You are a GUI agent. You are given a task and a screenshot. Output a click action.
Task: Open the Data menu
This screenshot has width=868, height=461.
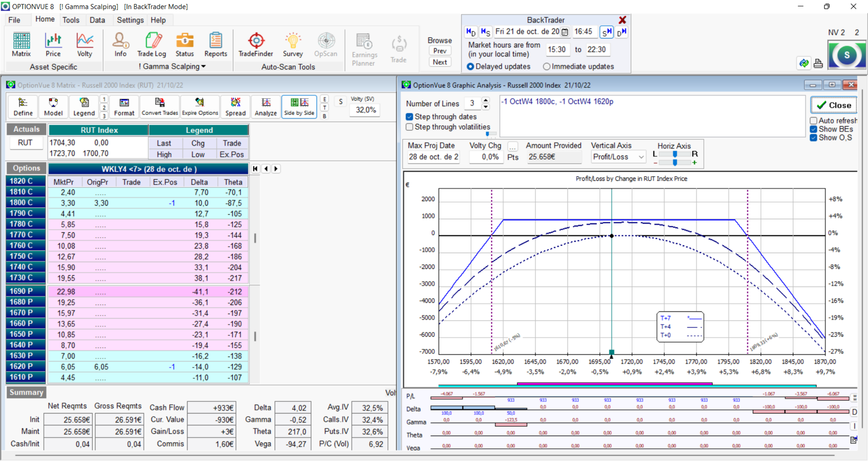tap(98, 20)
